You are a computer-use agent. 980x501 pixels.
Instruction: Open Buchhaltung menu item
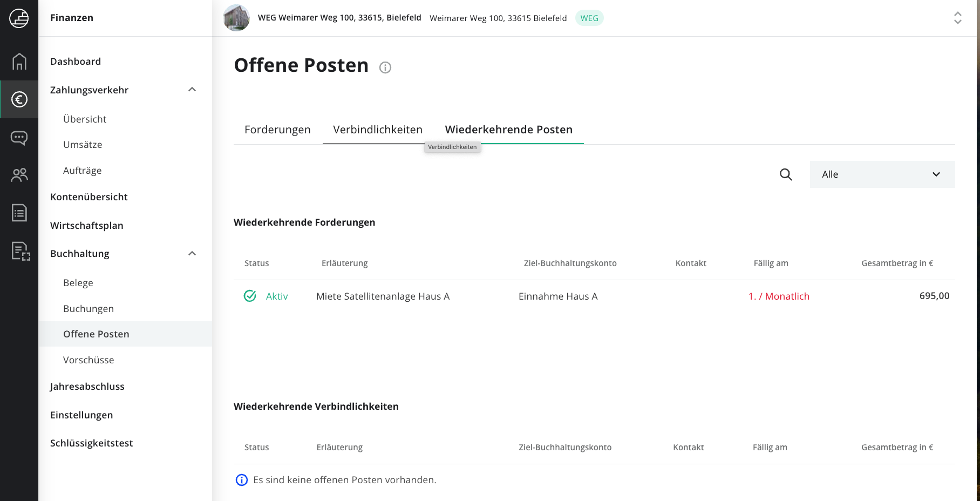point(80,254)
